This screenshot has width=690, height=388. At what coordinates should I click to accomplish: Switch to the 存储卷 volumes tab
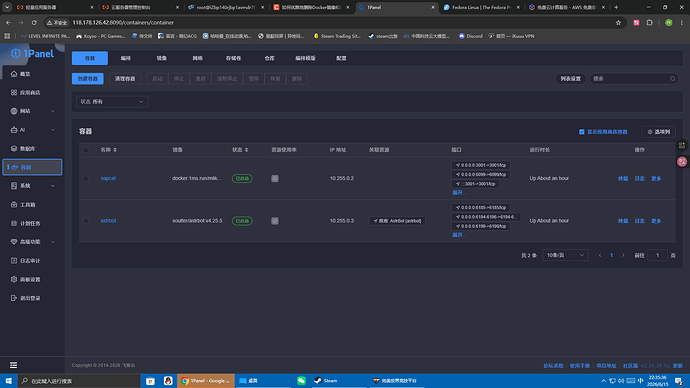[233, 58]
